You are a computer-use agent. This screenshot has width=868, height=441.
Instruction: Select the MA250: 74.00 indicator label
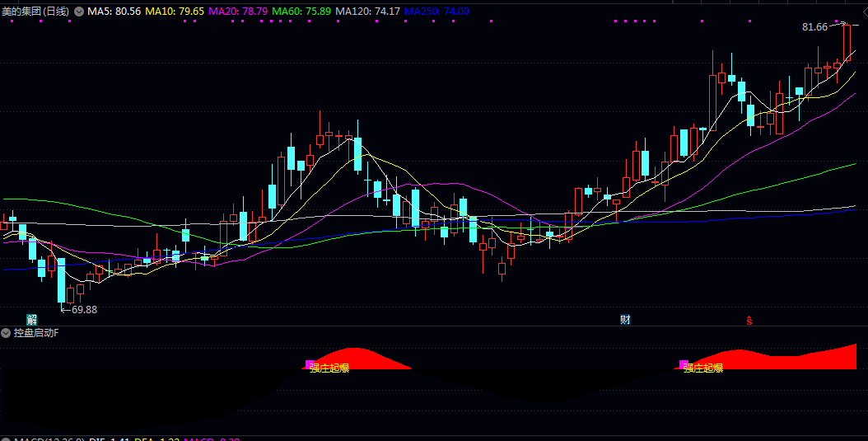click(x=436, y=11)
